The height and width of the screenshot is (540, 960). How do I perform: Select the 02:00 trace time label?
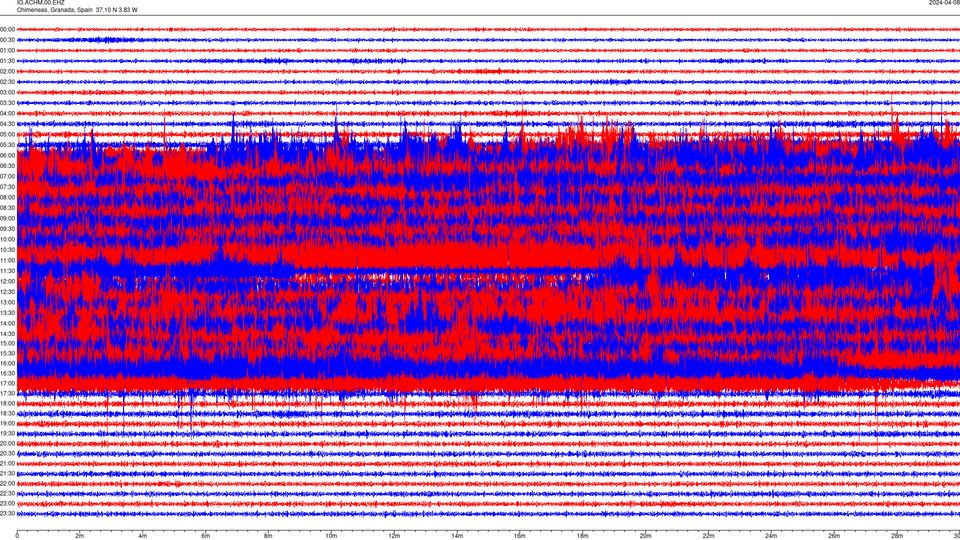(7, 72)
